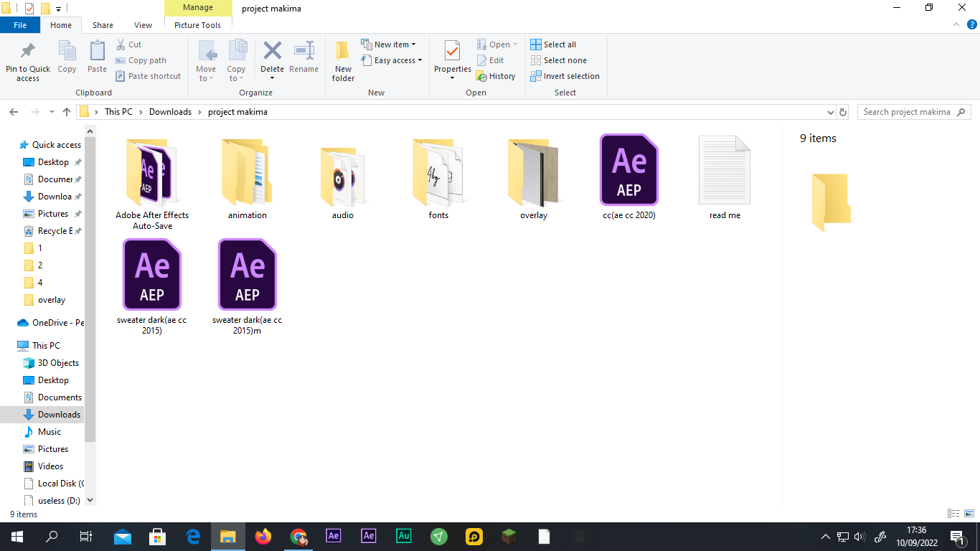Select sweater dark(ae cc 2015) project file
This screenshot has height=551, width=980.
coord(152,287)
